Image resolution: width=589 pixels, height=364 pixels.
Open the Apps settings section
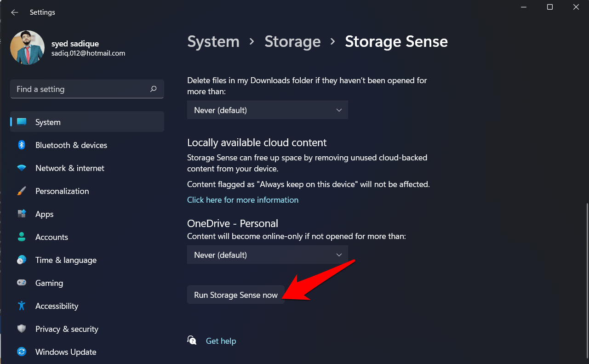pos(45,214)
